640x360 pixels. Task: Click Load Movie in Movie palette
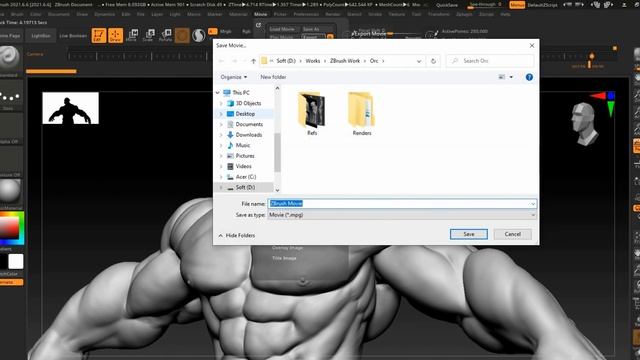click(282, 29)
